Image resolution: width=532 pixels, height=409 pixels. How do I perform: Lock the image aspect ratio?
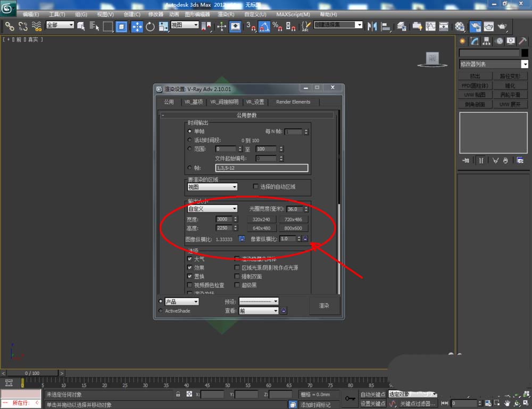pos(242,239)
